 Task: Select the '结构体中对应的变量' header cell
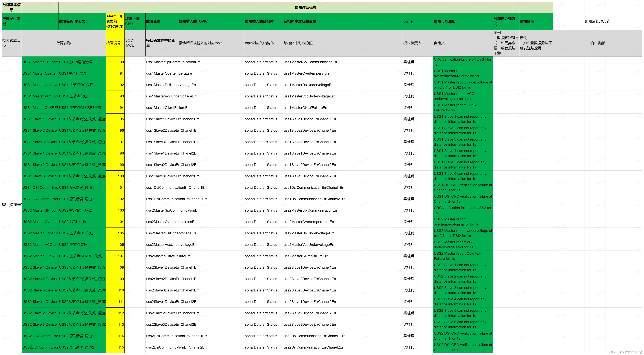(343, 21)
